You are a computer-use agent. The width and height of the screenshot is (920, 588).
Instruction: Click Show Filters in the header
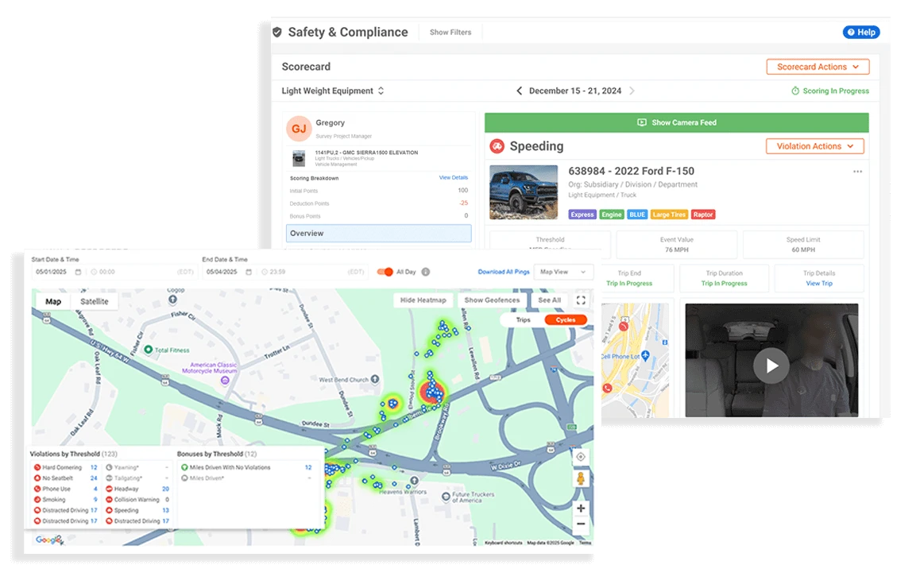(x=450, y=33)
